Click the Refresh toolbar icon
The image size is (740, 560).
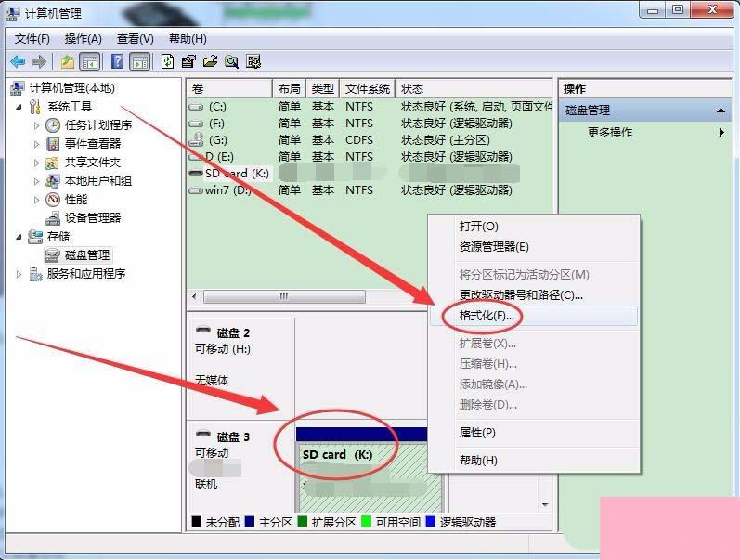167,61
